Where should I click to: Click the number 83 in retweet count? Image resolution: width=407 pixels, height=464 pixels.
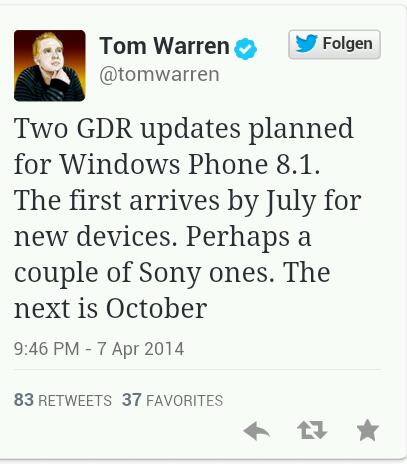[x=24, y=400]
